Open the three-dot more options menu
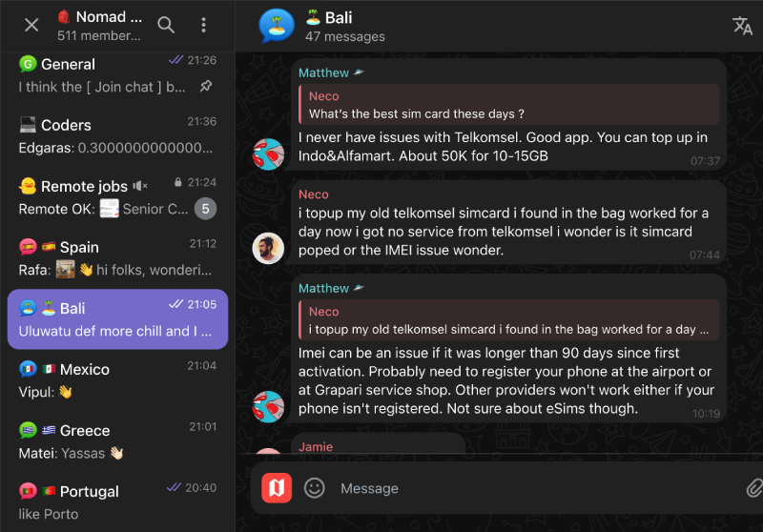 tap(203, 25)
